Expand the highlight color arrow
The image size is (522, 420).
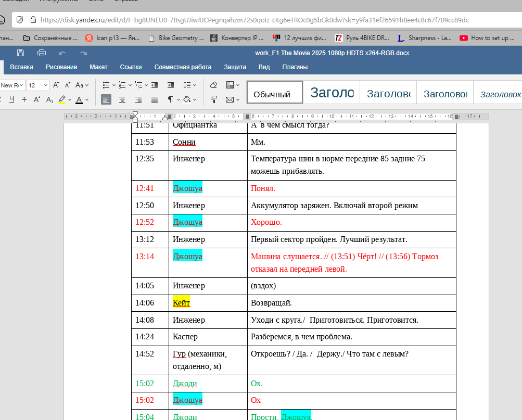point(70,99)
